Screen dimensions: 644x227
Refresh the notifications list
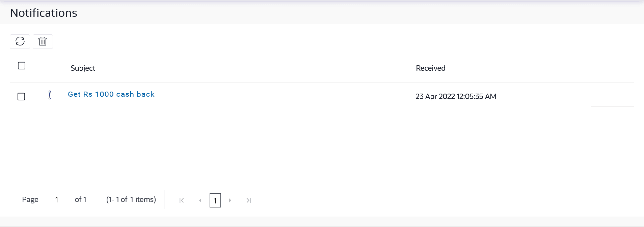[x=20, y=41]
